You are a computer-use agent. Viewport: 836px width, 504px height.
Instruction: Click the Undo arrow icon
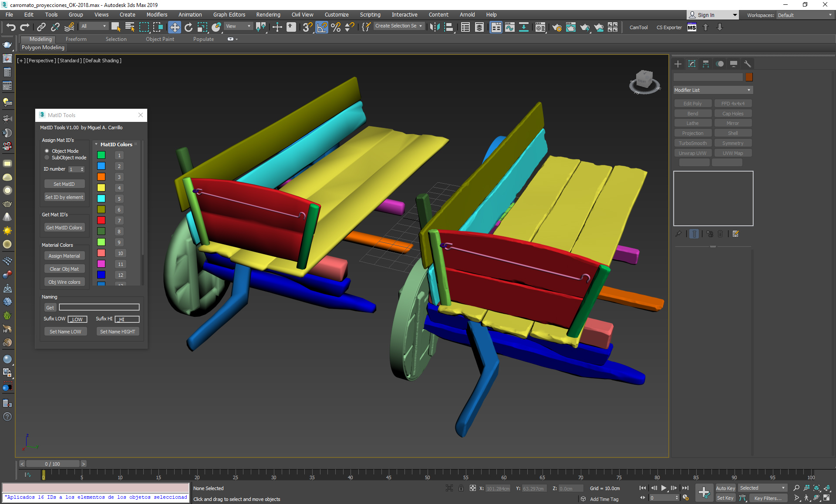(10, 27)
